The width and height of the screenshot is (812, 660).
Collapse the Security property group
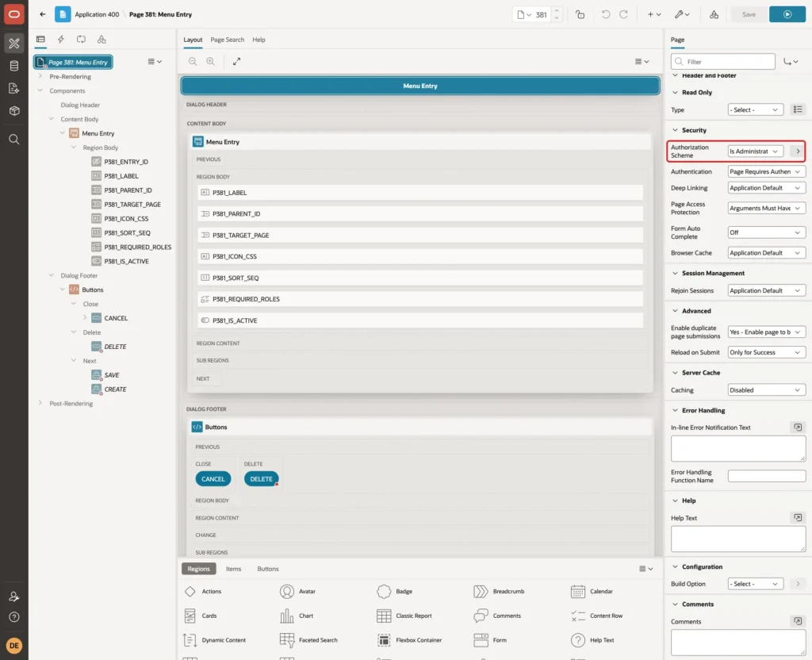point(675,130)
